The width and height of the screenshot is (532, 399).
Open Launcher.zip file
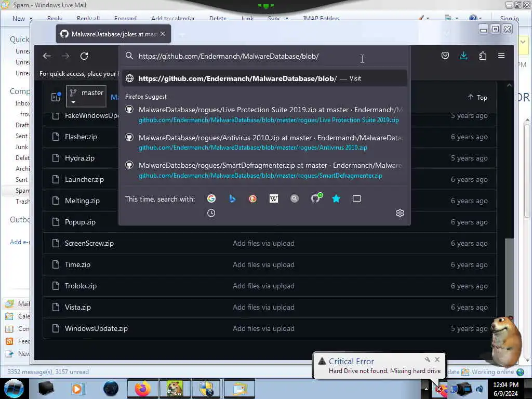click(84, 179)
